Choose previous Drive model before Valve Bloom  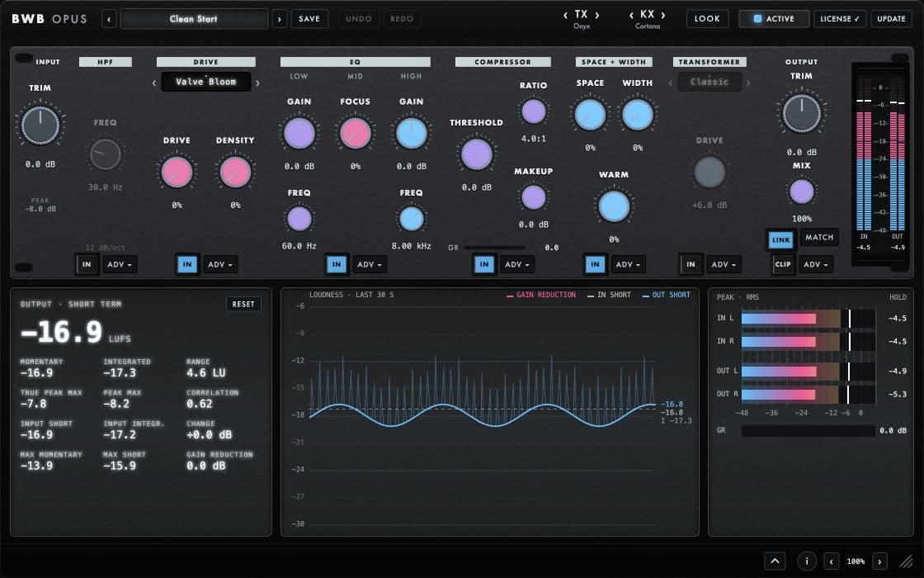[154, 83]
